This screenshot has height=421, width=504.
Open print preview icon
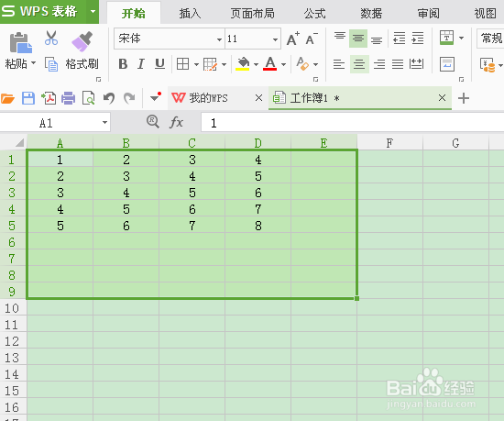(88, 98)
